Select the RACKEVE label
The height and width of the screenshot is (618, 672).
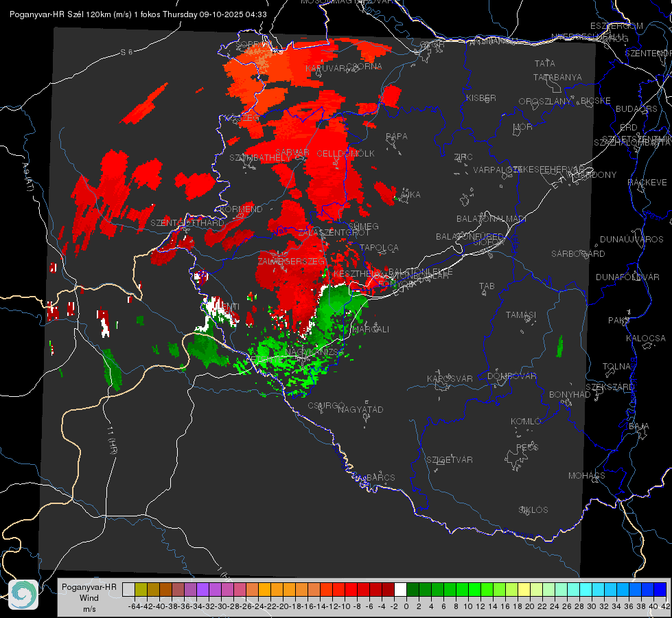click(x=647, y=183)
